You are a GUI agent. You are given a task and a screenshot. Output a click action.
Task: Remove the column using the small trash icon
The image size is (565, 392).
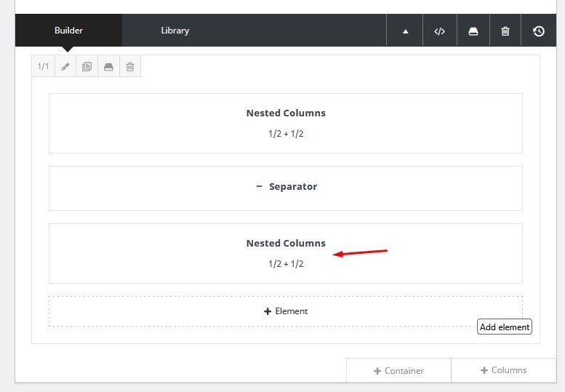point(130,67)
